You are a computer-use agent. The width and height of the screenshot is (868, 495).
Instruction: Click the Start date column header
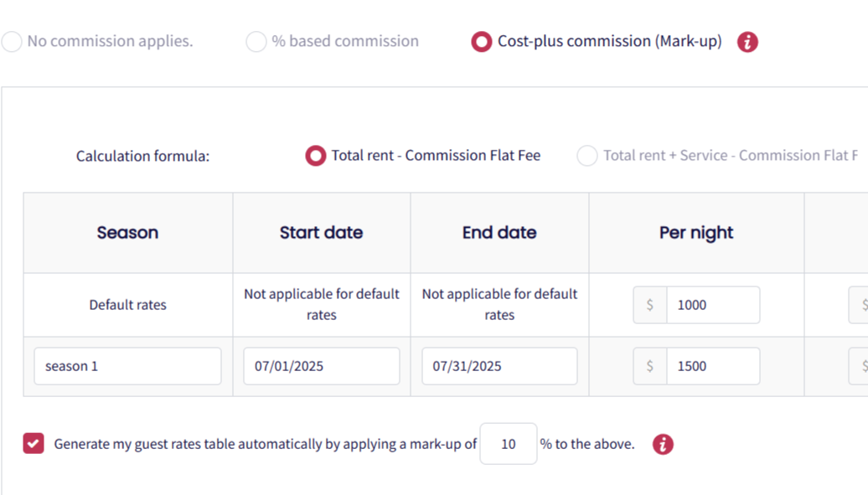321,233
